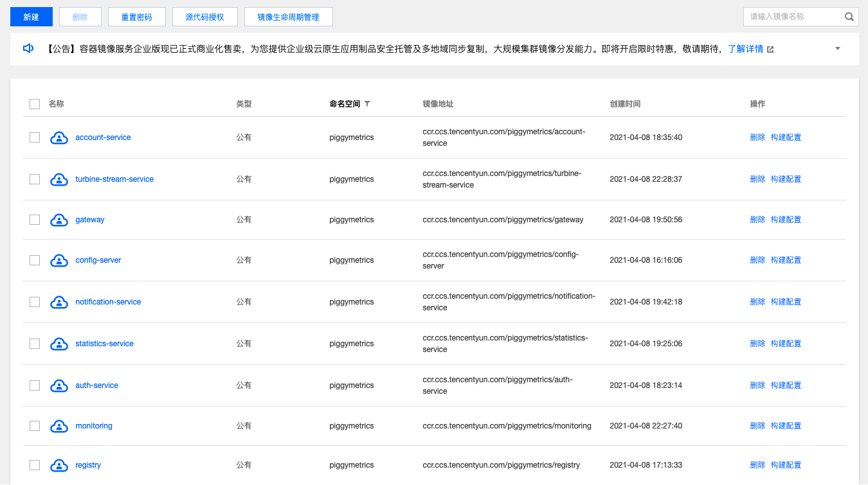Delete config-server via 删除
Image resolution: width=868 pixels, height=485 pixels.
coord(757,260)
